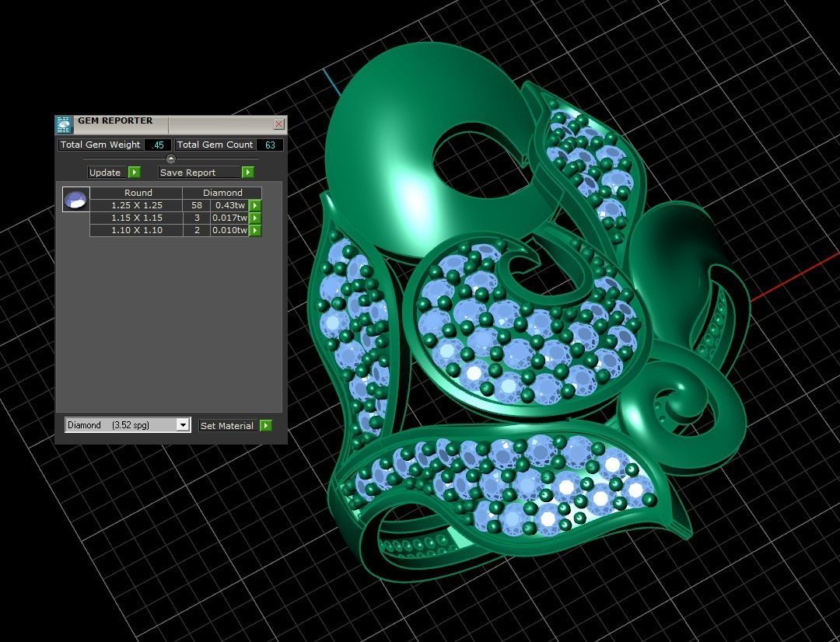This screenshot has width=840, height=642.
Task: Close the Gem Reporter panel
Action: pyautogui.click(x=278, y=124)
